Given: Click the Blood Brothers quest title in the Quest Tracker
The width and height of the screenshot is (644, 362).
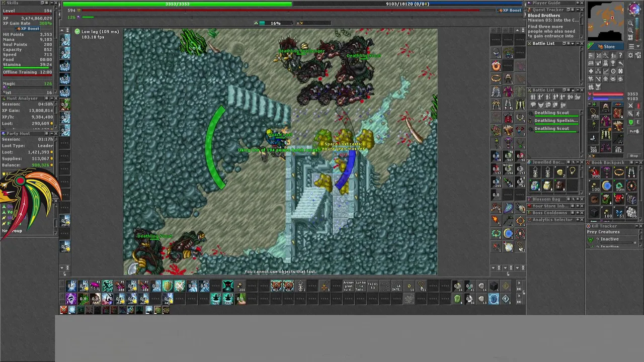Looking at the screenshot, I should [x=544, y=16].
